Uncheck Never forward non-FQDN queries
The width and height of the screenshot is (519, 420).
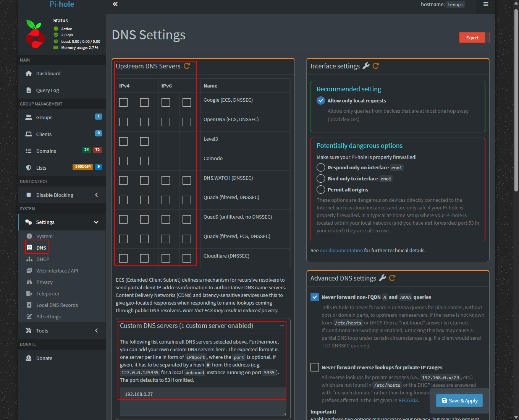click(315, 297)
